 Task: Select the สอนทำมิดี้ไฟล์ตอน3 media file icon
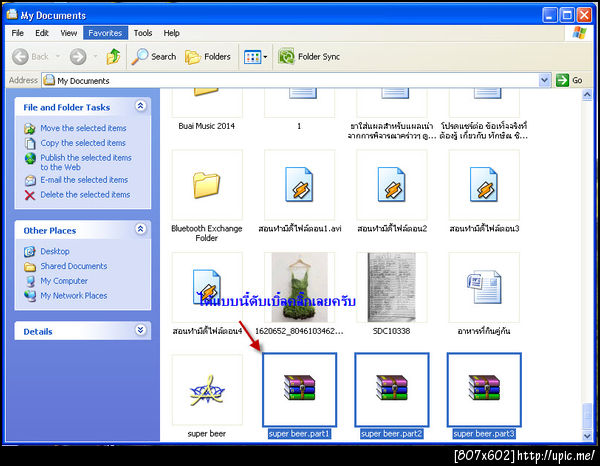[484, 185]
